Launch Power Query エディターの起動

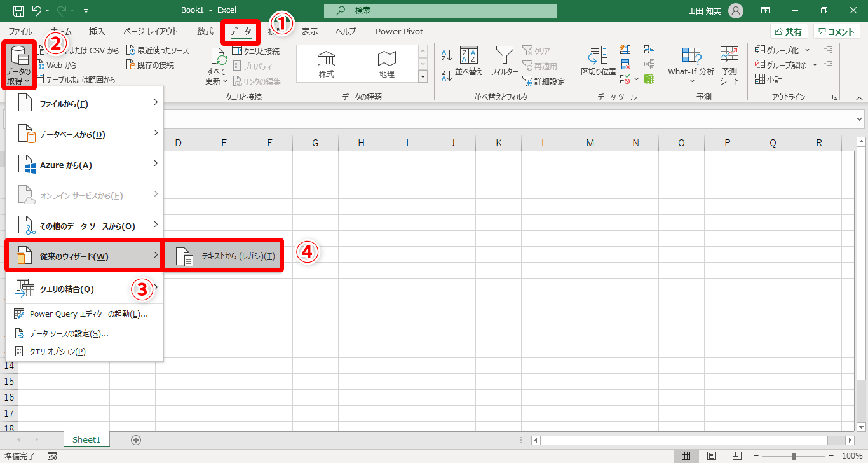click(85, 314)
